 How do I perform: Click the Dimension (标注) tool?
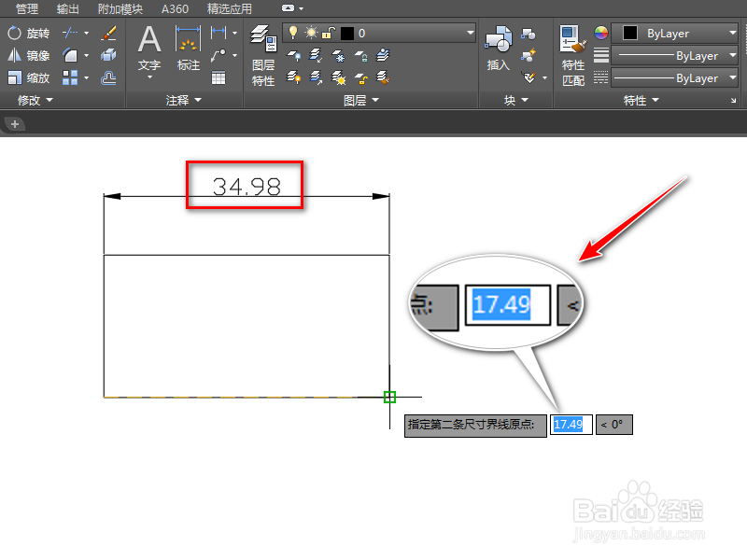189,49
